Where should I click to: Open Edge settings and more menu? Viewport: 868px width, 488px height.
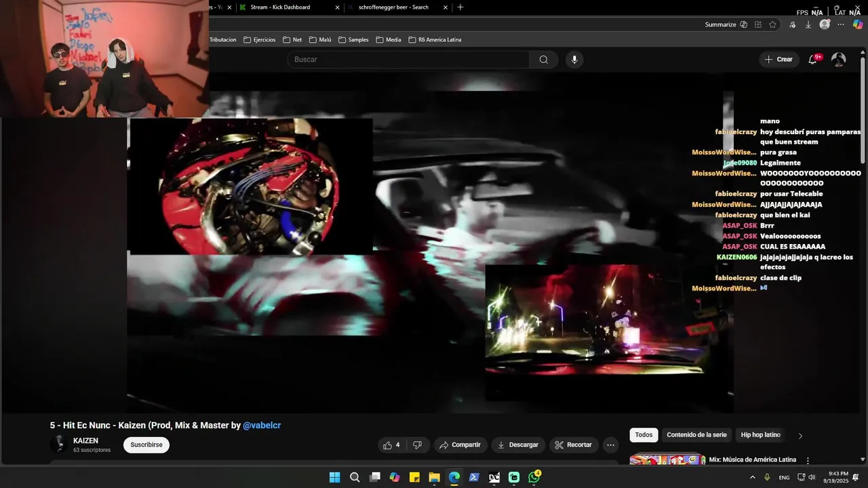[841, 24]
